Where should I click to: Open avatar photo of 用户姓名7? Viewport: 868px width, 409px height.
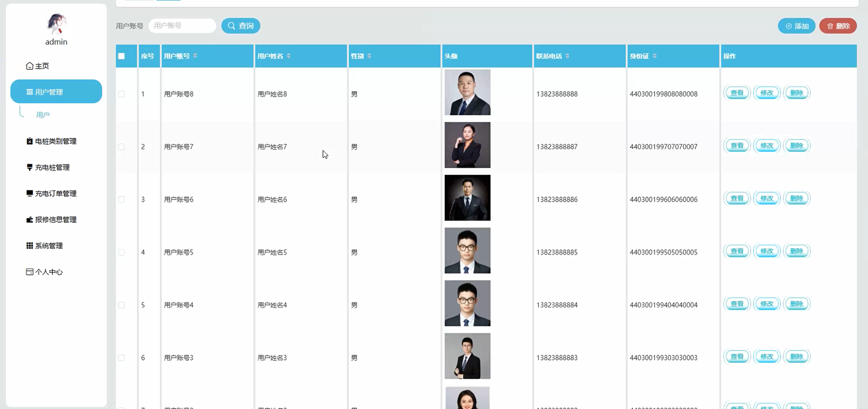click(467, 145)
